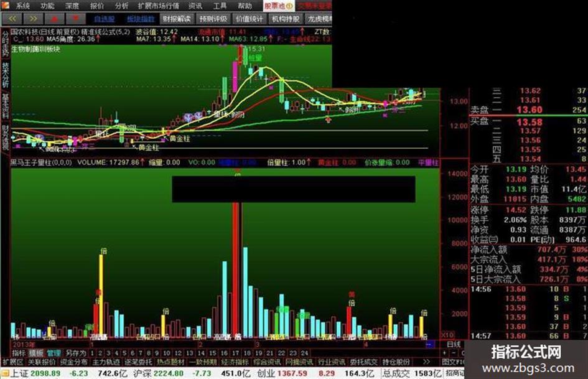
Task: Open the 帮助 menu
Action: [x=245, y=6]
